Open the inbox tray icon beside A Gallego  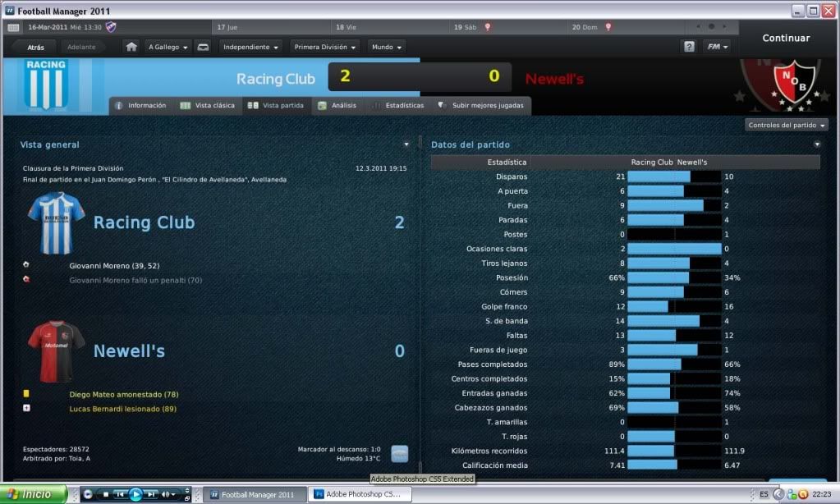(x=203, y=47)
